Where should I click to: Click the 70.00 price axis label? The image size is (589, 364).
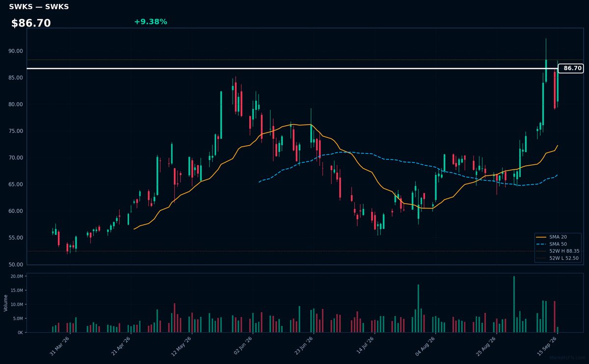[16, 158]
